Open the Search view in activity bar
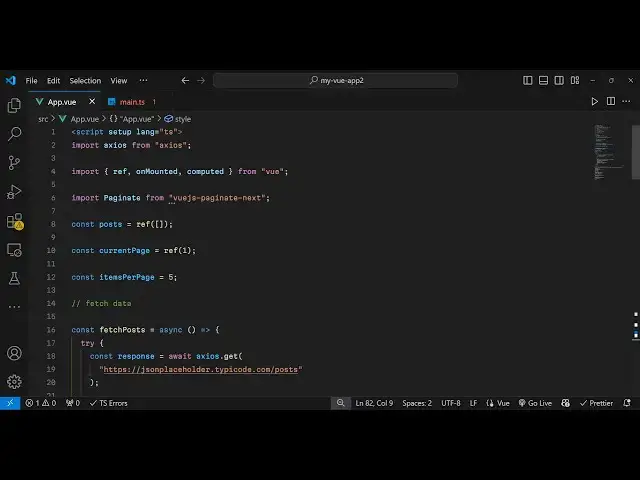640x480 pixels. tap(14, 134)
